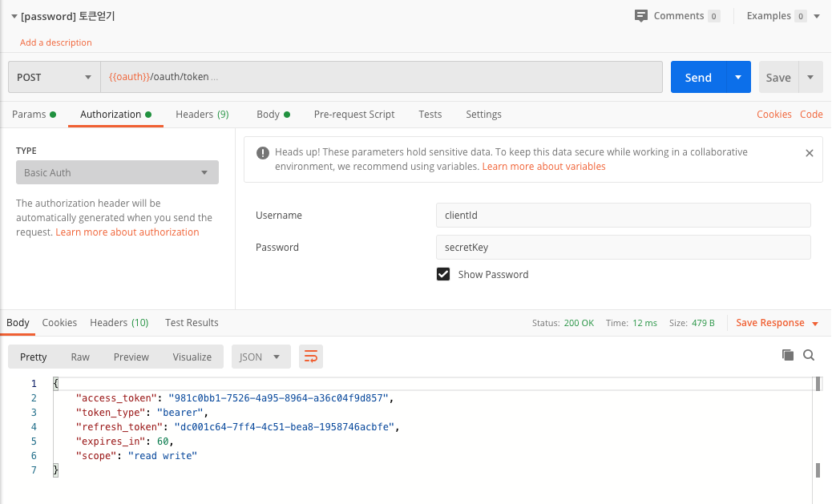Open the POST method dropdown

[55, 78]
